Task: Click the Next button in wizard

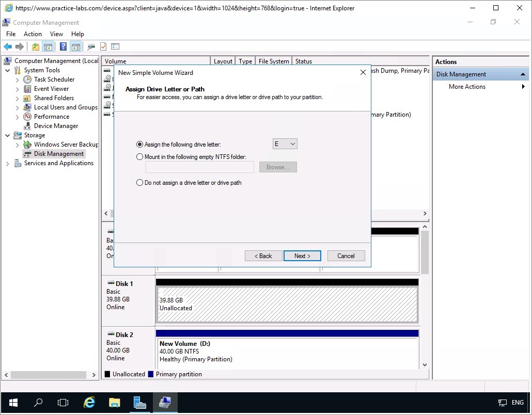Action: 302,256
